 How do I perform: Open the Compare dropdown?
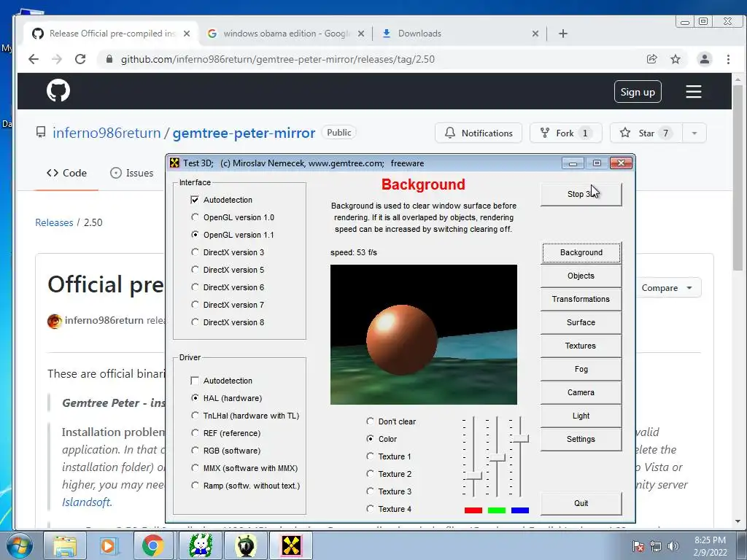(667, 288)
